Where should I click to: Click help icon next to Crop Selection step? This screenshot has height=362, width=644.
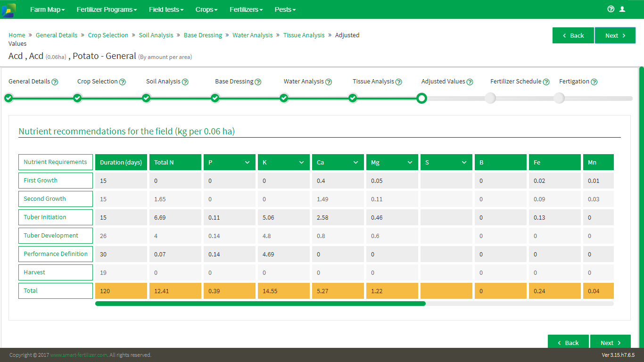click(123, 82)
